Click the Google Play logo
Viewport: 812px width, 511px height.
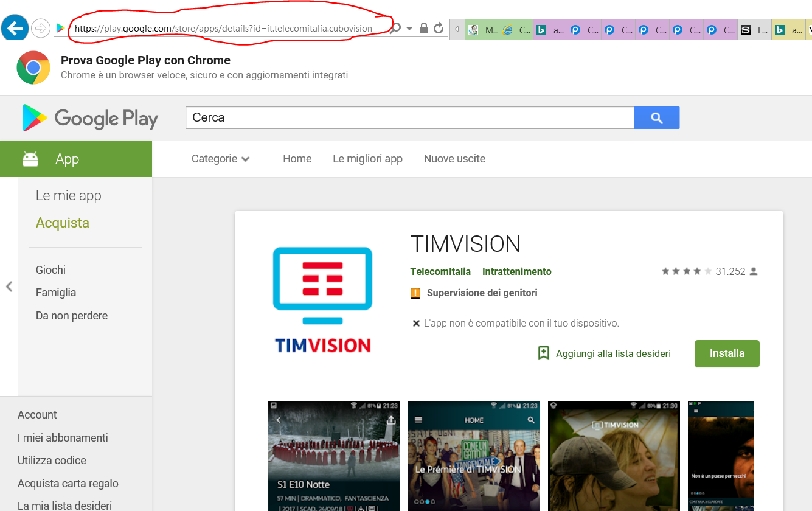pos(90,118)
